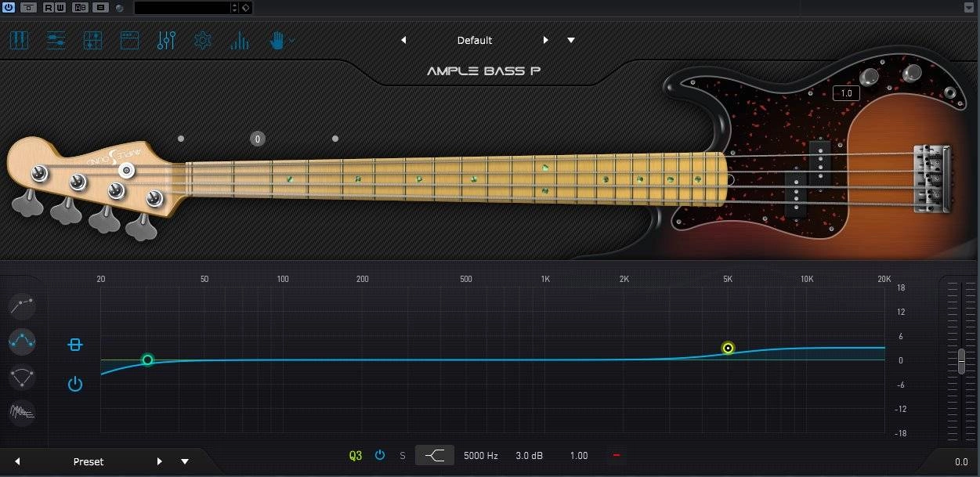Expand the small arrow beside the hand icon

(292, 40)
